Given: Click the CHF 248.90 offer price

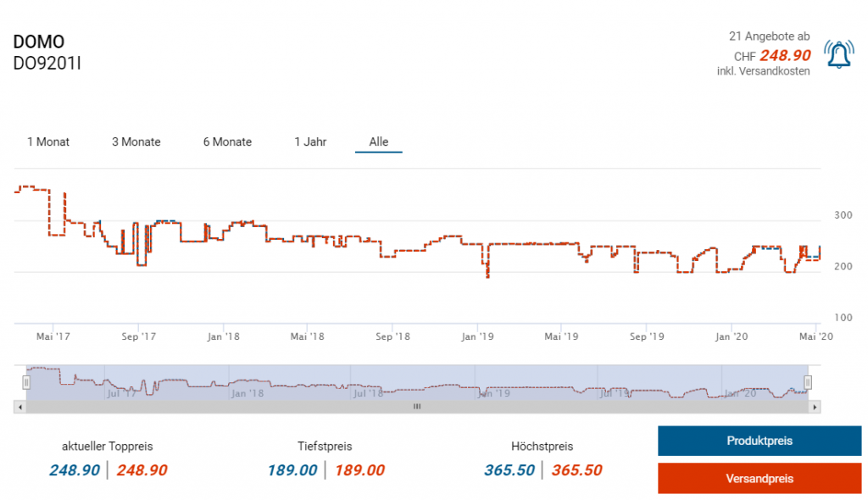Looking at the screenshot, I should tap(772, 55).
